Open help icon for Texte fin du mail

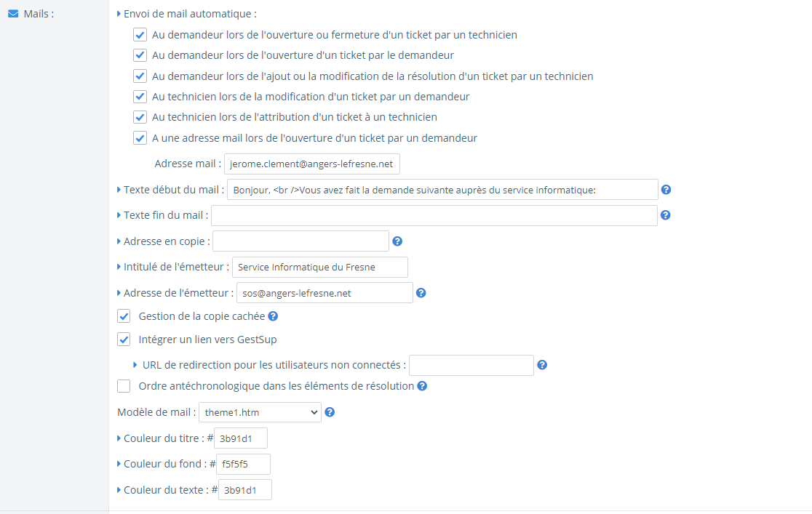(666, 214)
